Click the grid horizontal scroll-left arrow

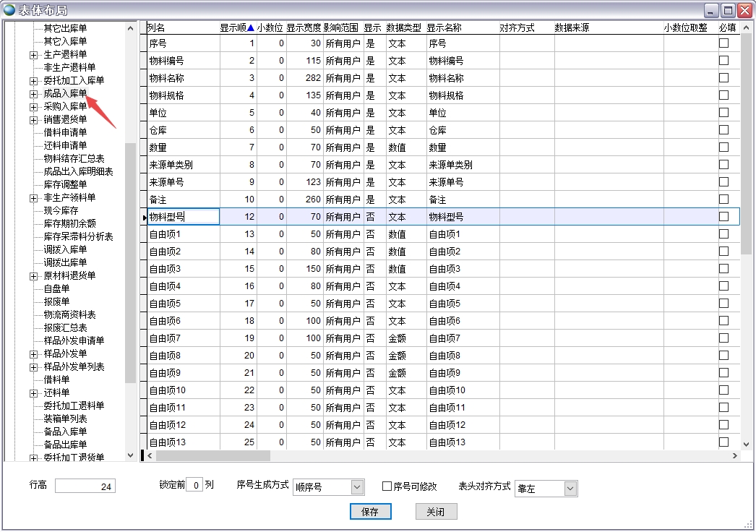[x=150, y=456]
